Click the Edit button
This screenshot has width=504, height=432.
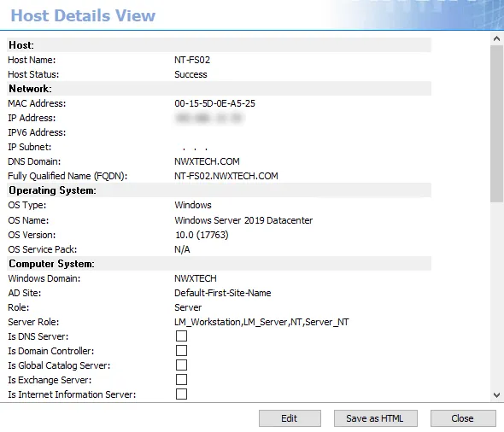[290, 418]
